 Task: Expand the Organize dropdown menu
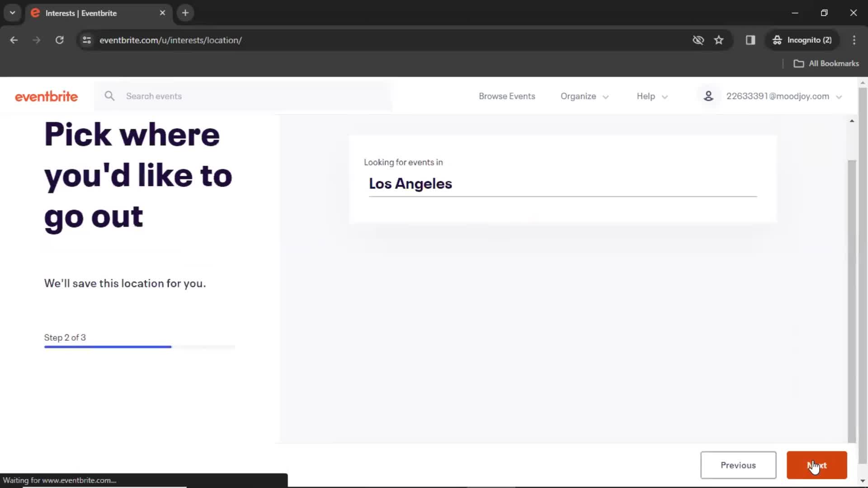585,96
